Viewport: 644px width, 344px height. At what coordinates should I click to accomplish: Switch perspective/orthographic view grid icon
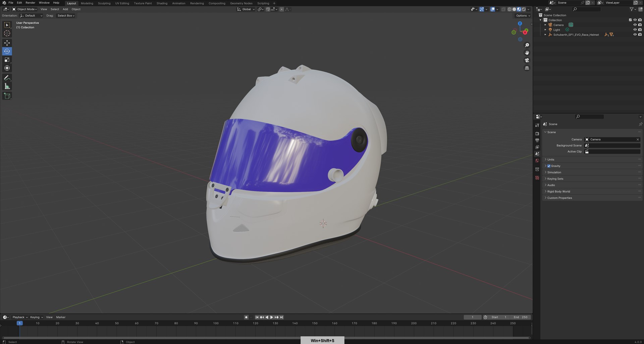click(527, 68)
